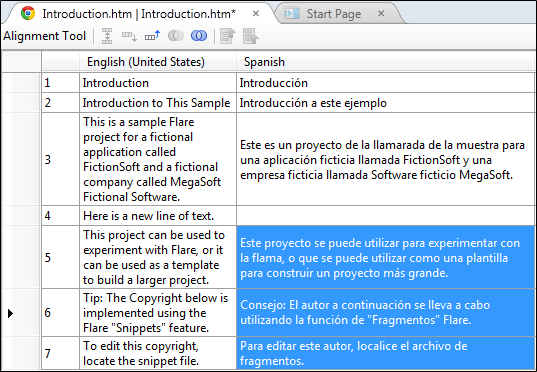Switch to the Introduction.htm tab
Viewport: 537px width, 372px height.
tap(139, 14)
